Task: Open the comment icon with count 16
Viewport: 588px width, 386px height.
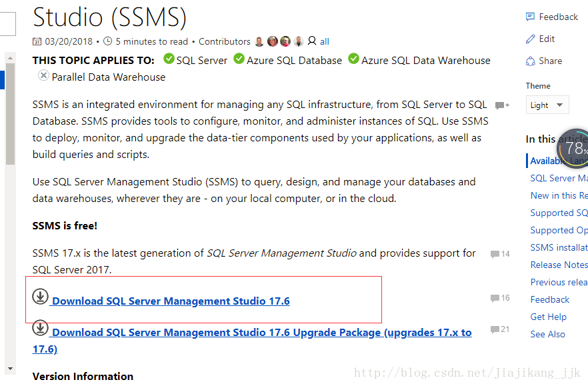Action: pos(495,298)
